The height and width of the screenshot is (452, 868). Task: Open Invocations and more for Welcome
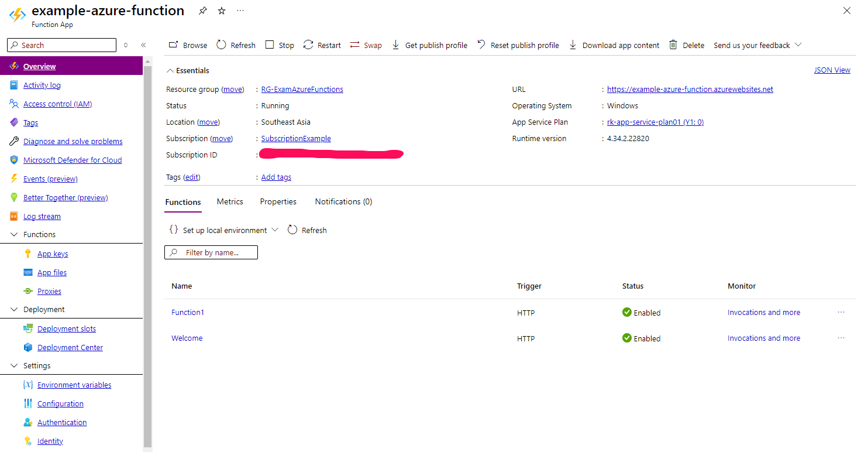click(764, 338)
